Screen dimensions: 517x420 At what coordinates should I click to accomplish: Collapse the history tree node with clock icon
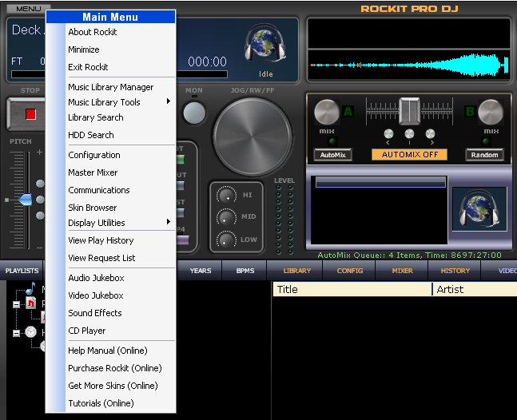[16, 333]
